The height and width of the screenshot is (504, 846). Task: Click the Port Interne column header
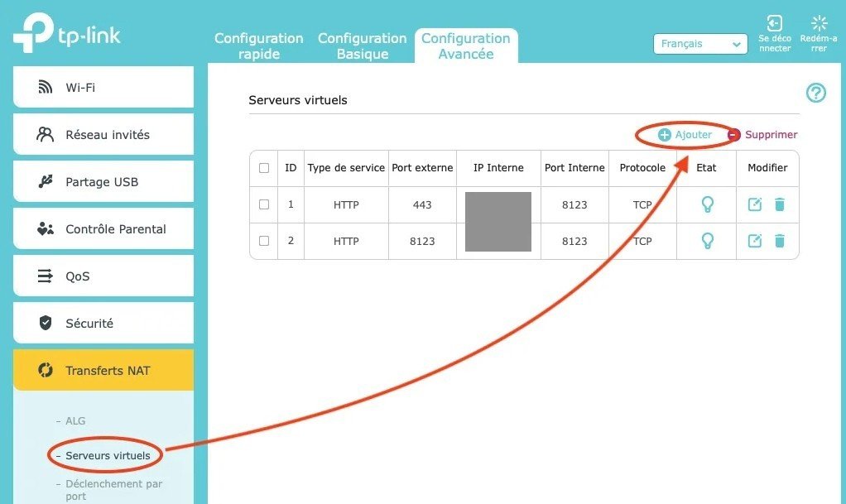(x=574, y=168)
